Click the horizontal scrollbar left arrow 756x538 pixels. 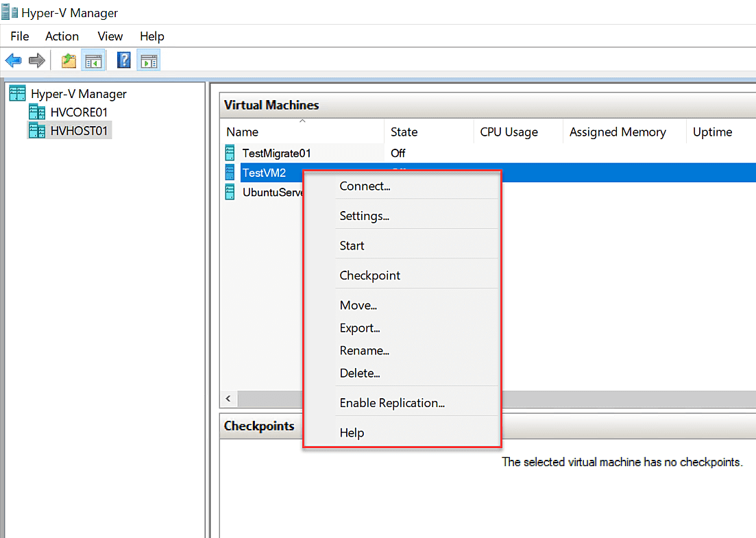[x=228, y=399]
